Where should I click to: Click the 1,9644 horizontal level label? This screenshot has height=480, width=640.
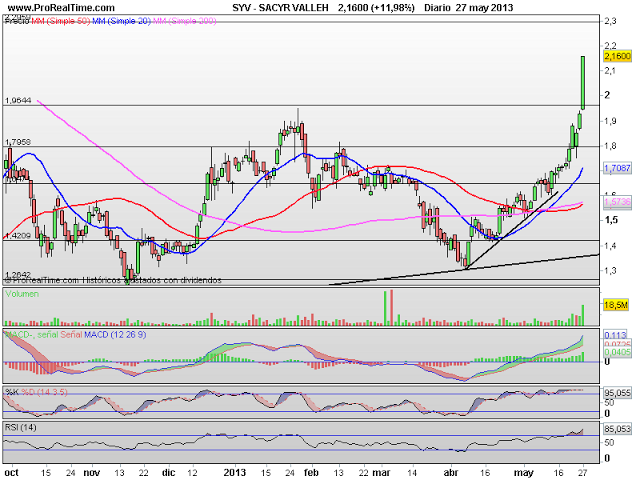point(19,100)
